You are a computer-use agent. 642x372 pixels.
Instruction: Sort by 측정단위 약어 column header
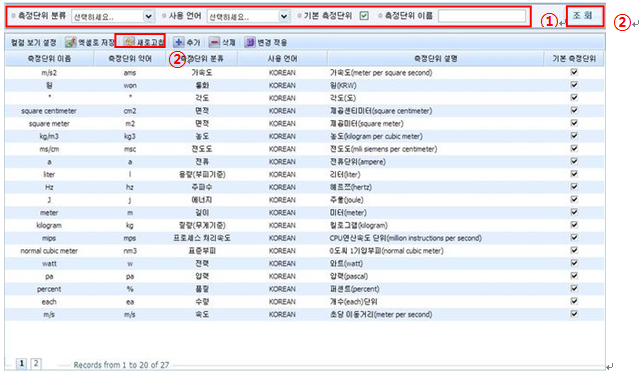(x=130, y=59)
